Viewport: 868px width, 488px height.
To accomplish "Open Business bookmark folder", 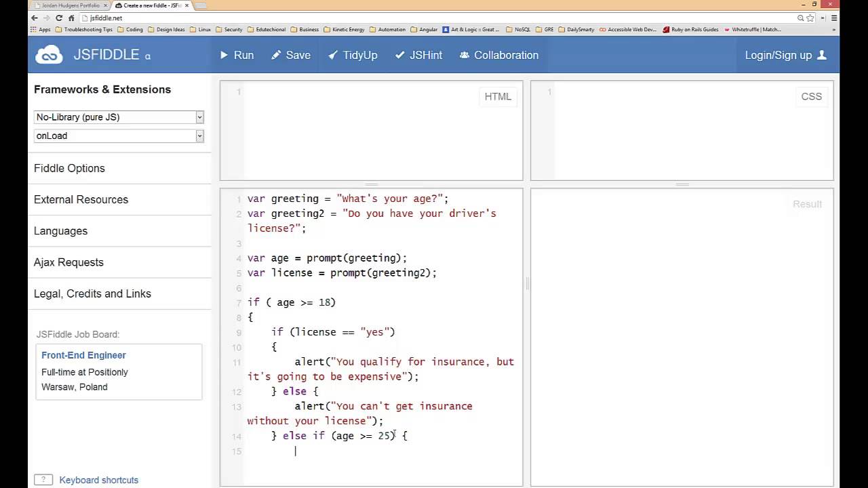I will click(x=304, y=30).
